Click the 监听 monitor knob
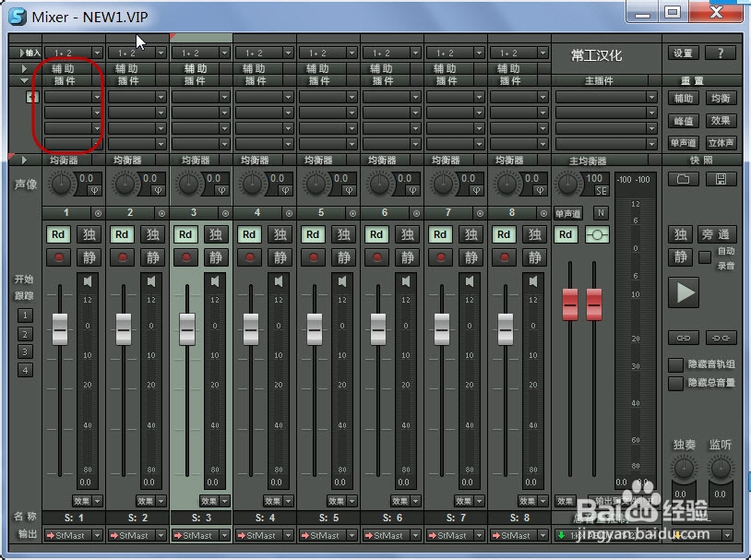Image resolution: width=751 pixels, height=560 pixels. pos(721,468)
